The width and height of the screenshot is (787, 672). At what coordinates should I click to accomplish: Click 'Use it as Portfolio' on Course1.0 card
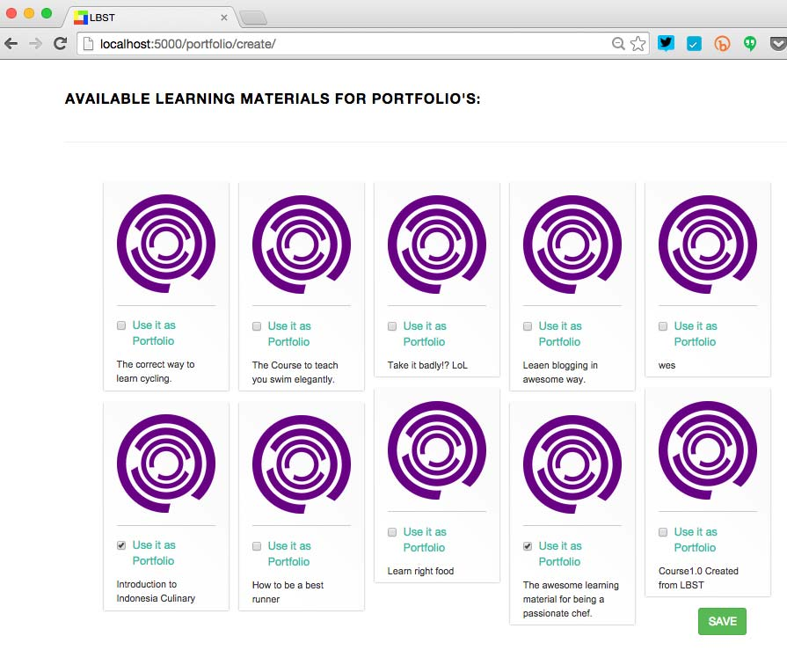[x=696, y=540]
